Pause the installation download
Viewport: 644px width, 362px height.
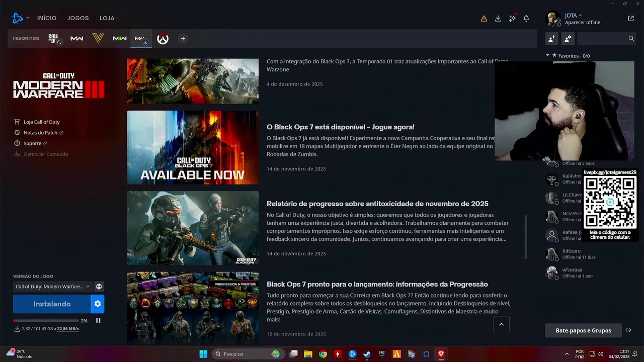click(x=98, y=320)
